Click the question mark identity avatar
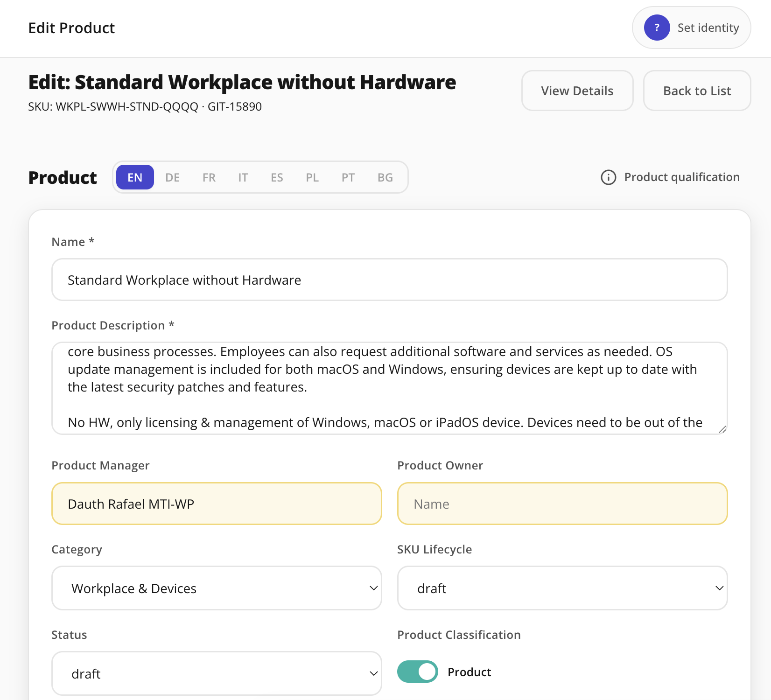 coord(657,28)
